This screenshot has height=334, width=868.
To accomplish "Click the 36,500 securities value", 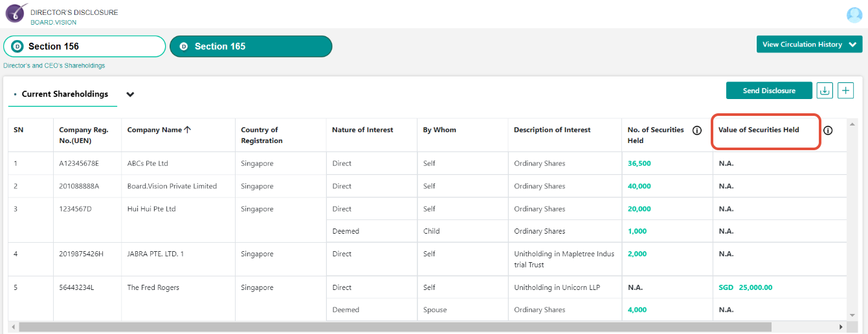I will point(640,164).
